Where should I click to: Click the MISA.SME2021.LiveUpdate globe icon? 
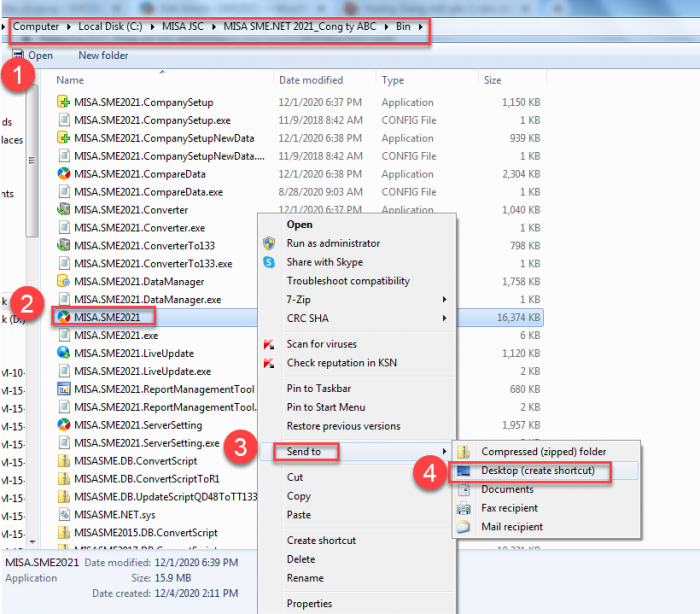pyautogui.click(x=64, y=353)
